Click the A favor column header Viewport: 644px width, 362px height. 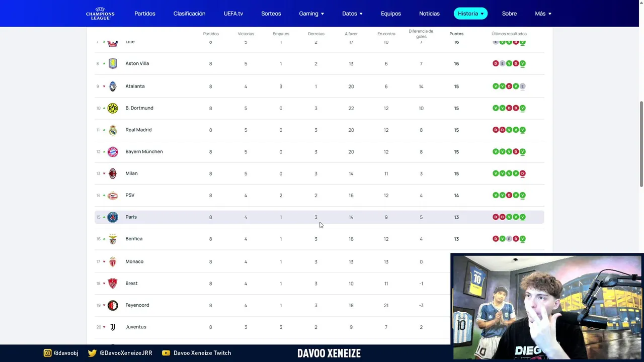click(351, 34)
